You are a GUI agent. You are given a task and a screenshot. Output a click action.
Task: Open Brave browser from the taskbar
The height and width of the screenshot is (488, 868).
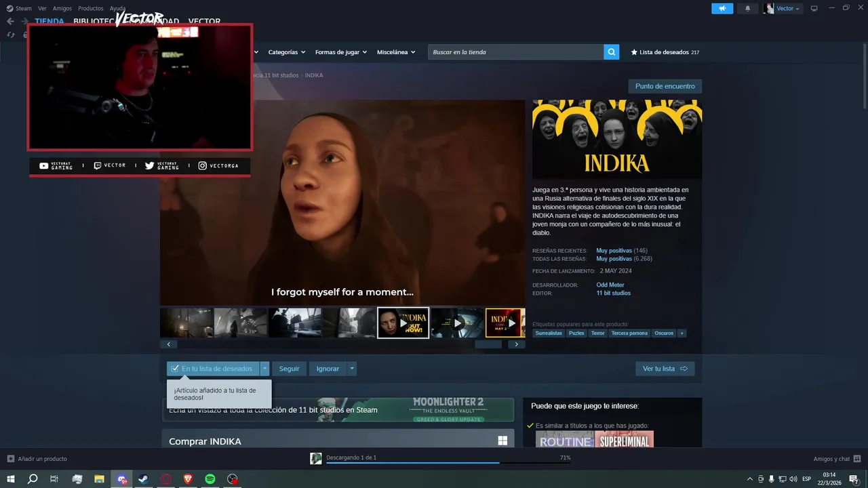[x=188, y=479]
